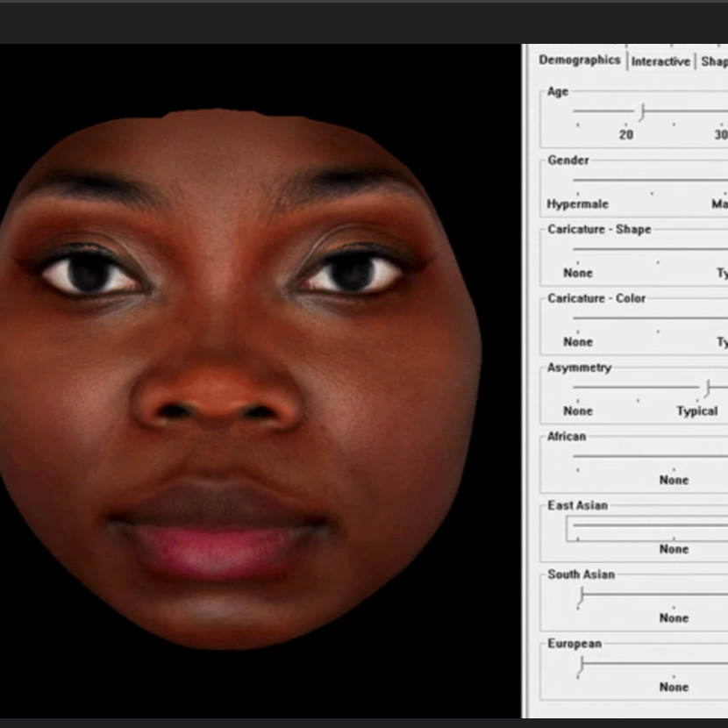Switch to the Demographics tab
728x728 pixels.
click(x=579, y=61)
